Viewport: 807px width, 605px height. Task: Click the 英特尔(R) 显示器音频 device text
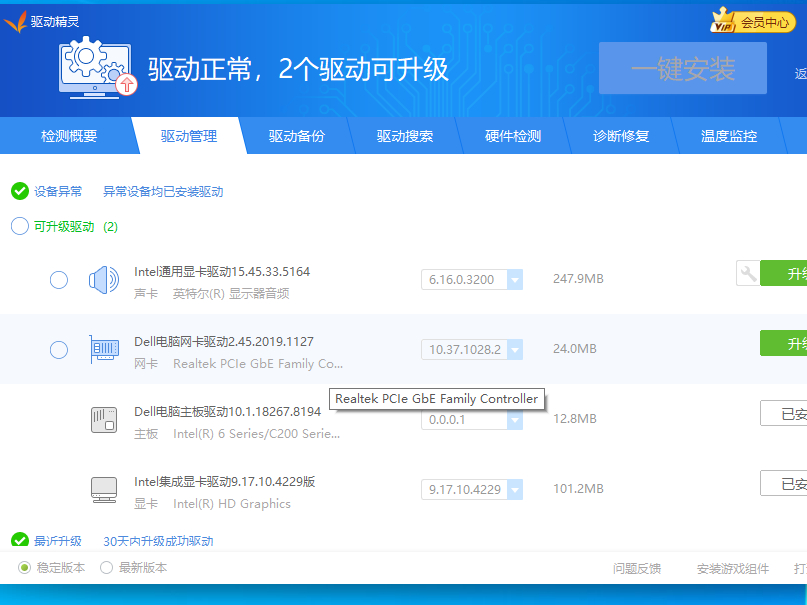click(x=231, y=294)
